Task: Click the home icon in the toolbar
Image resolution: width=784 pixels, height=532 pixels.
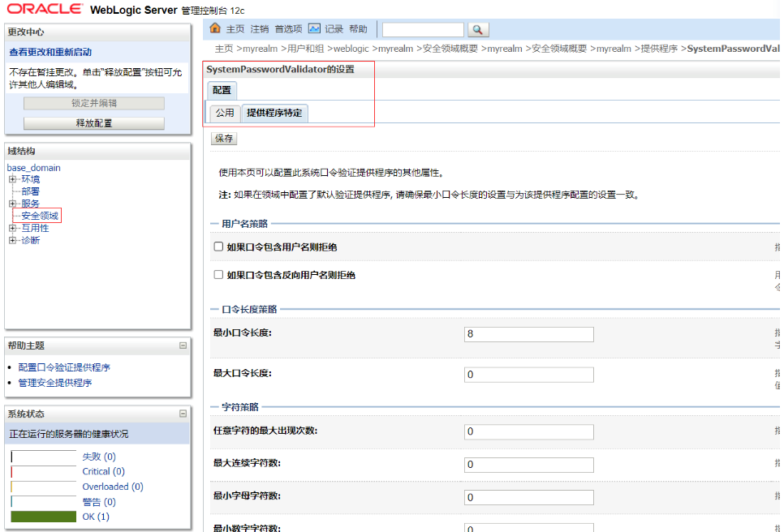Action: [215, 28]
